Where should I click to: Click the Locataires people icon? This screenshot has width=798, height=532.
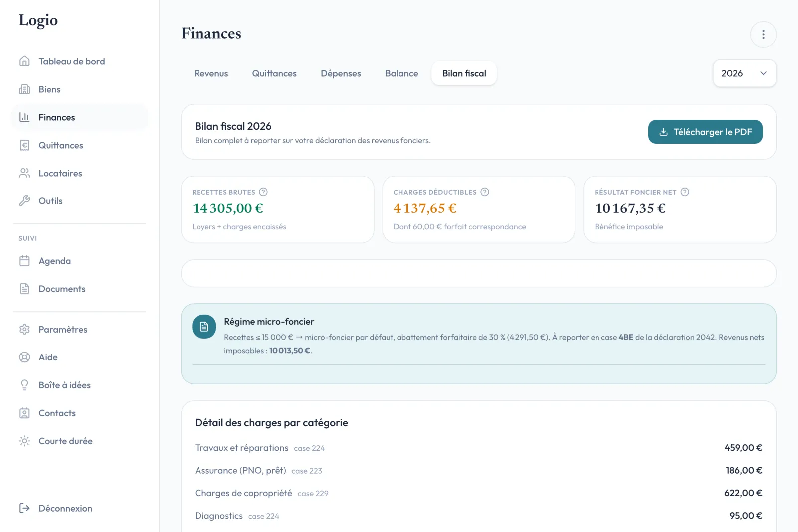coord(24,173)
